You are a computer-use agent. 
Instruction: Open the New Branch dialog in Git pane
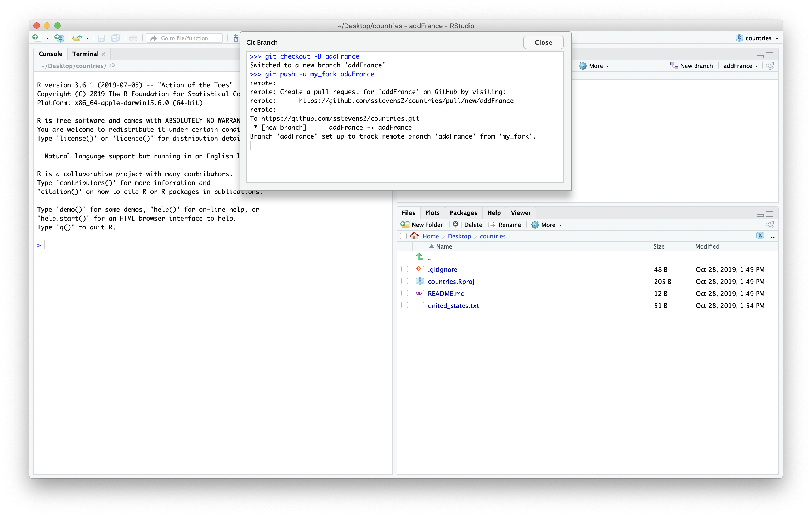coord(692,66)
